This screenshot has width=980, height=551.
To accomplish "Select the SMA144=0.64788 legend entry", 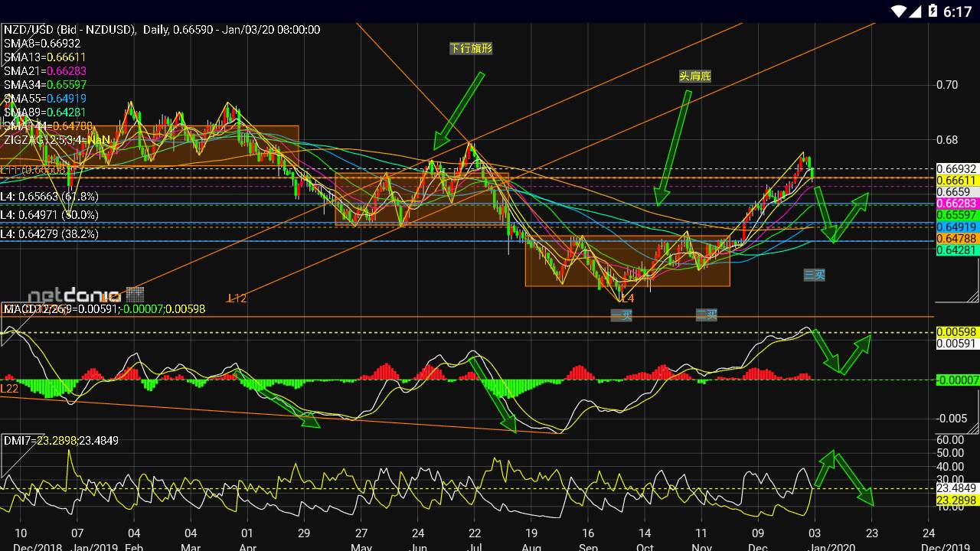I will click(x=48, y=126).
